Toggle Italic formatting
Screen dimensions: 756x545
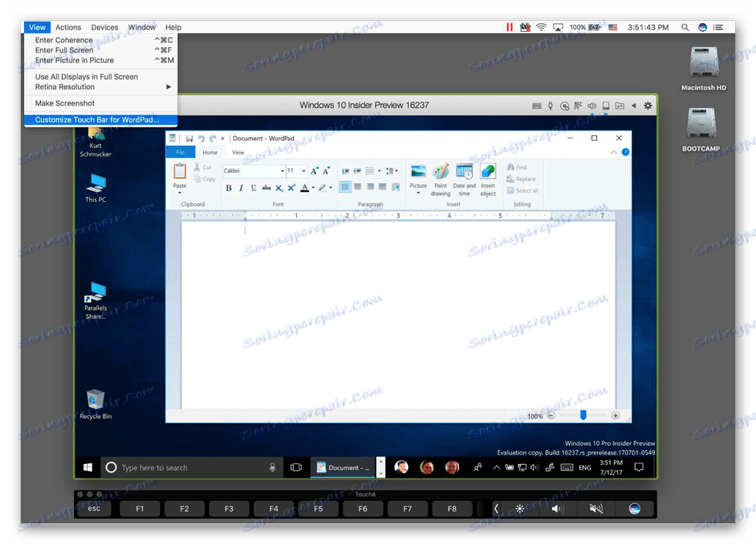[x=241, y=188]
